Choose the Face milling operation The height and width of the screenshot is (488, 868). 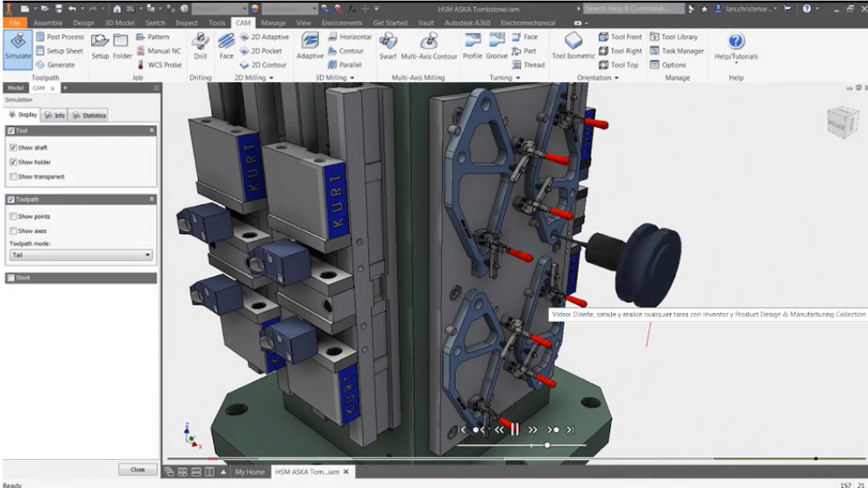pyautogui.click(x=226, y=46)
